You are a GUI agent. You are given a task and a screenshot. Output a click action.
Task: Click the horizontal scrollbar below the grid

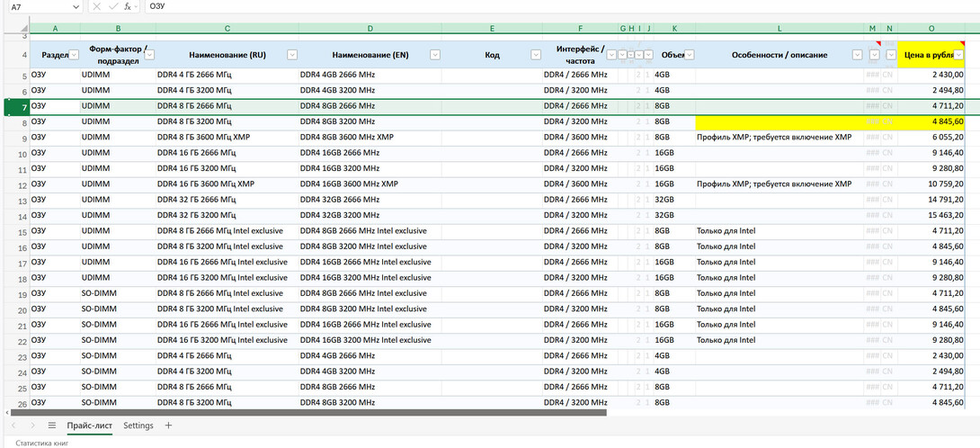click(x=306, y=412)
